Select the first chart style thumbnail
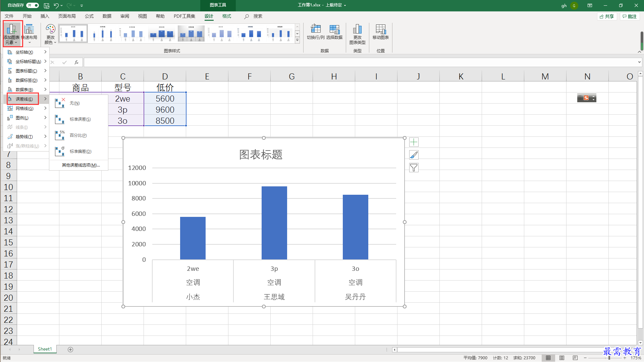This screenshot has width=644, height=362. (73, 34)
